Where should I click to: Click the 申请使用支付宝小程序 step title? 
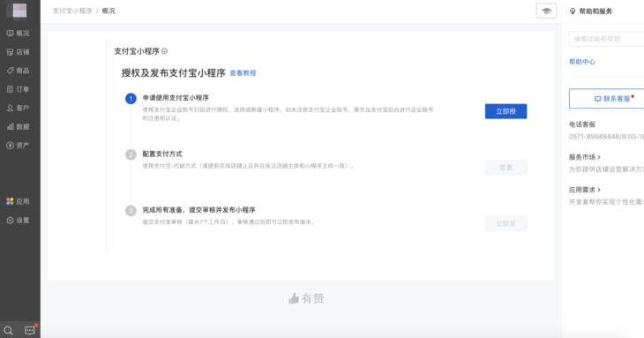(176, 98)
